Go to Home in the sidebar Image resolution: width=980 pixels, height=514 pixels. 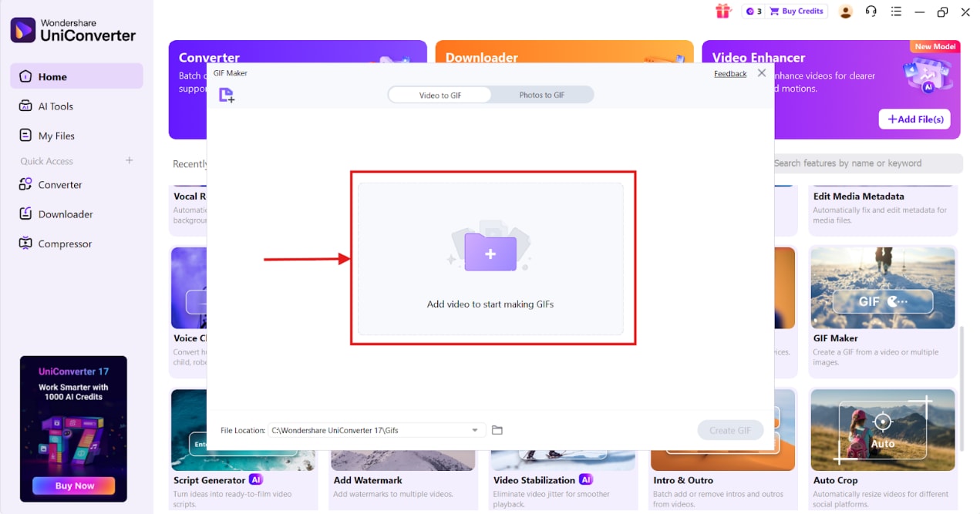point(76,76)
